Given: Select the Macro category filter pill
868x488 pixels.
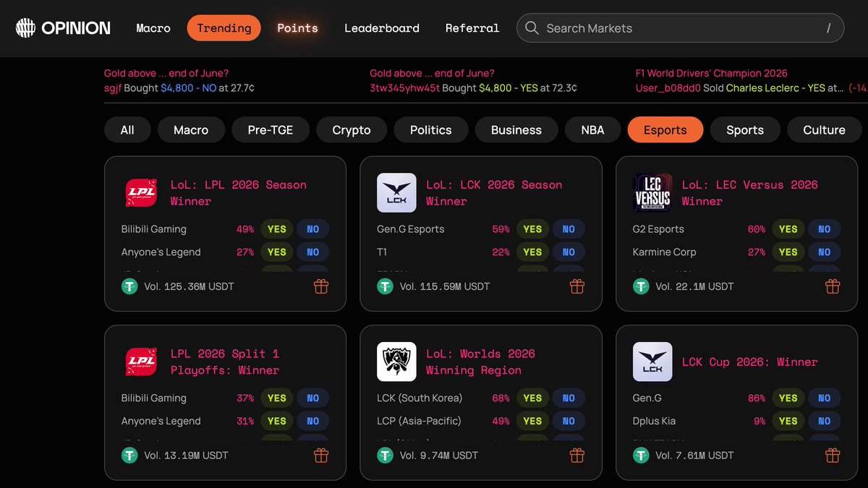Looking at the screenshot, I should (x=191, y=130).
